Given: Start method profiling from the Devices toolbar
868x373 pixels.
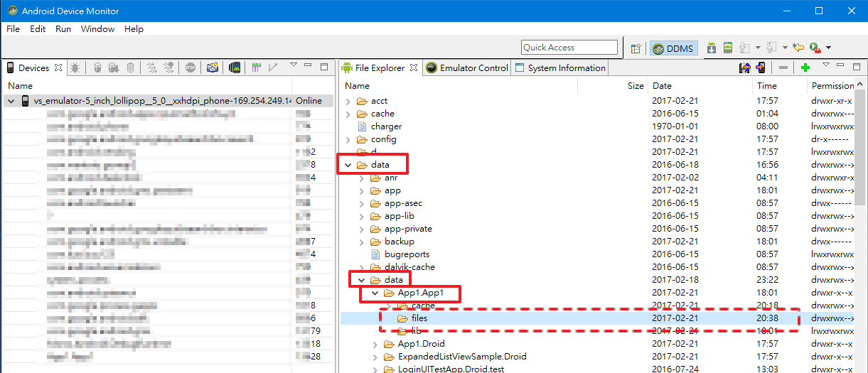Looking at the screenshot, I should 168,67.
